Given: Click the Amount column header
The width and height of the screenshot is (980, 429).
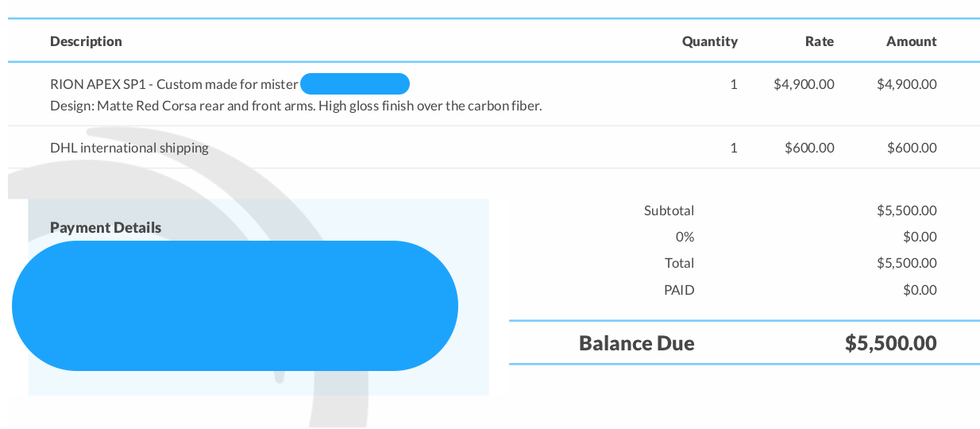Looking at the screenshot, I should point(912,41).
